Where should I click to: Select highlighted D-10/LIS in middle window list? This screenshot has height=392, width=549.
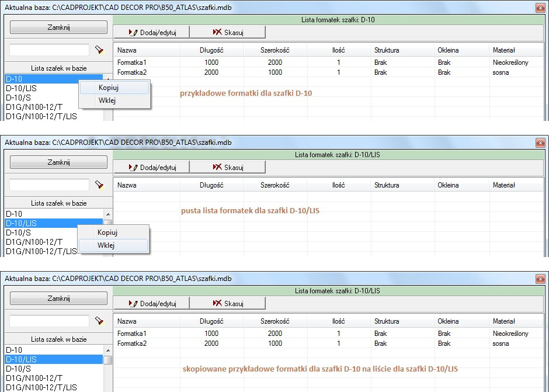click(54, 223)
